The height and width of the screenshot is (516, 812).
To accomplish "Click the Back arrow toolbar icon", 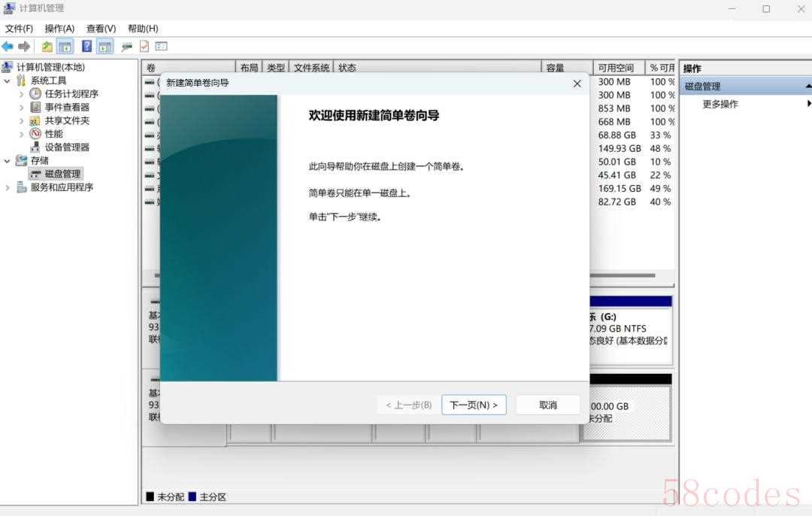I will pyautogui.click(x=8, y=47).
